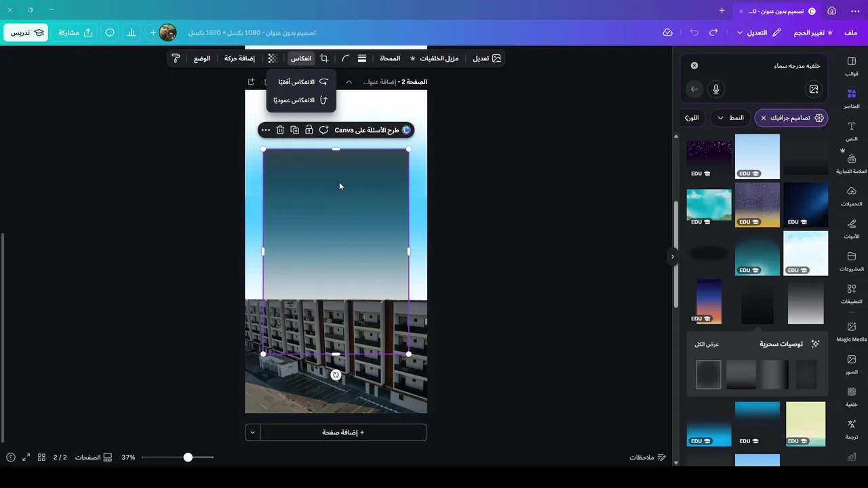Toggle the grid view icon at bottom

41,457
